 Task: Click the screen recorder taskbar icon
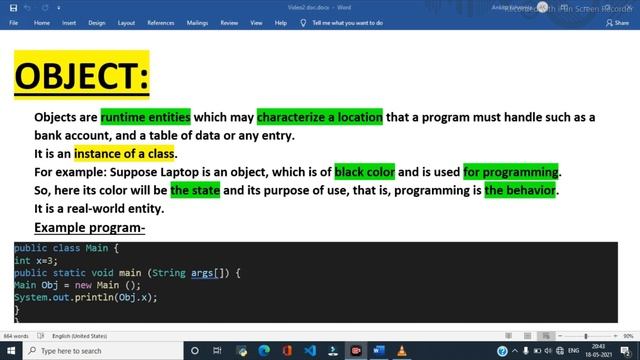pyautogui.click(x=356, y=351)
